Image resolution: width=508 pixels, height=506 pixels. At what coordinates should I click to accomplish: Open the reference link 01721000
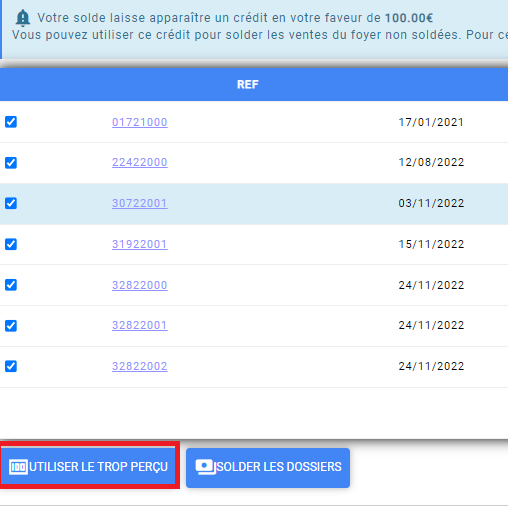pos(140,122)
